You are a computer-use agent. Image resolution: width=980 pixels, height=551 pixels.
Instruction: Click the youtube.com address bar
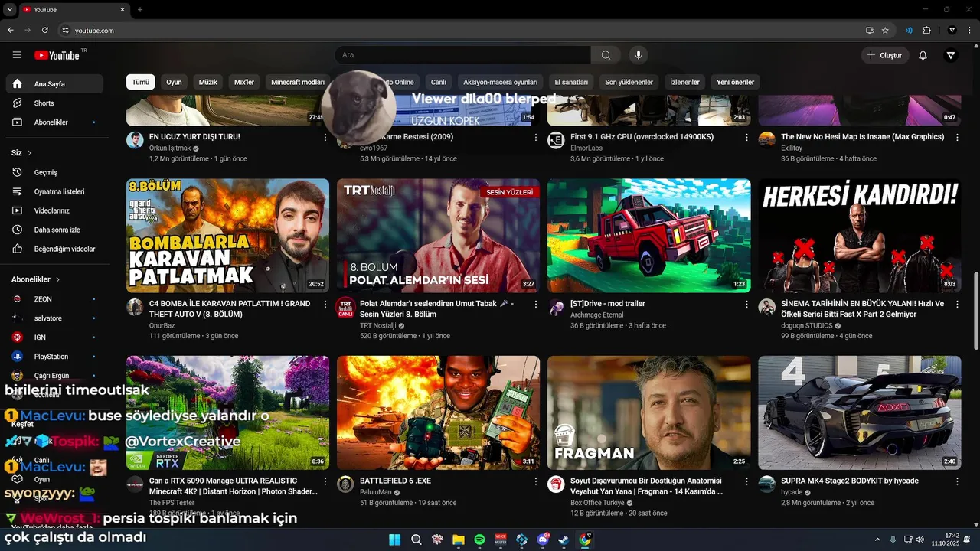[458, 30]
